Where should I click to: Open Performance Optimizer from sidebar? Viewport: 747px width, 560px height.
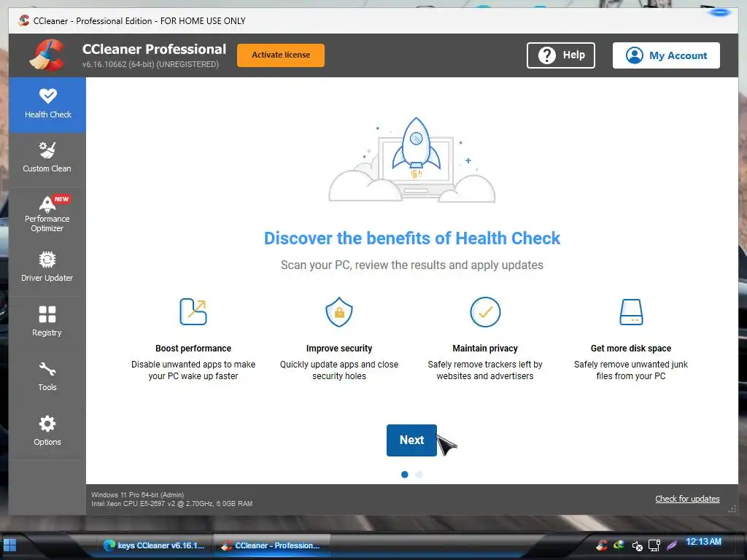click(x=47, y=214)
